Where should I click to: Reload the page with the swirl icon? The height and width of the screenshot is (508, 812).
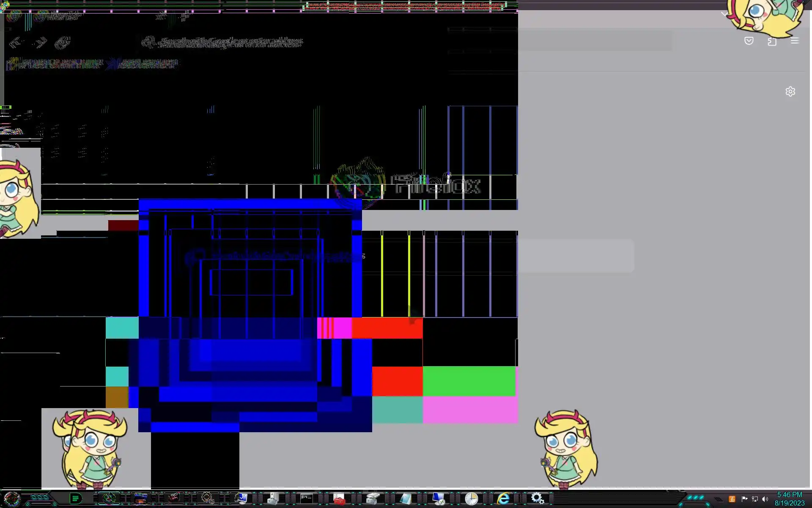click(x=63, y=43)
